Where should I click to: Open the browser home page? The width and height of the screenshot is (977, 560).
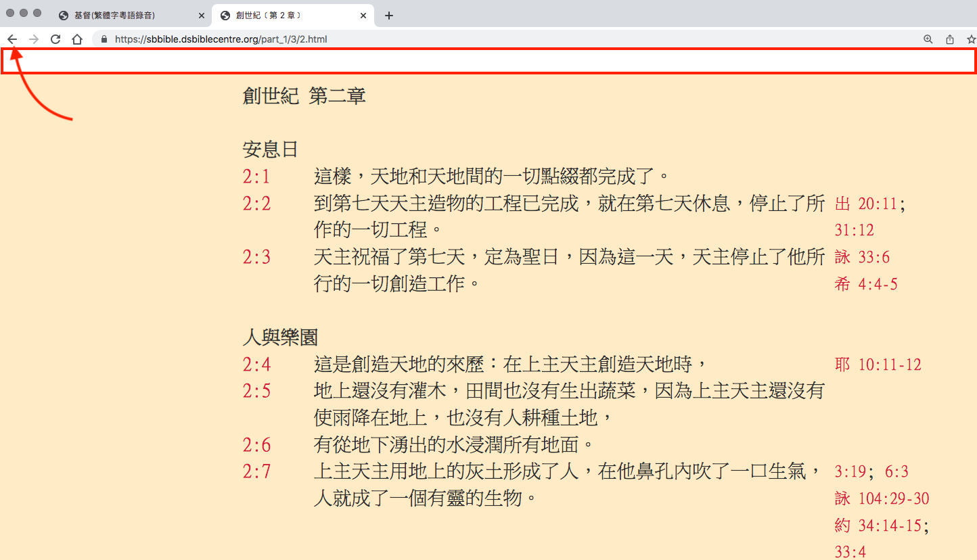[x=76, y=39]
